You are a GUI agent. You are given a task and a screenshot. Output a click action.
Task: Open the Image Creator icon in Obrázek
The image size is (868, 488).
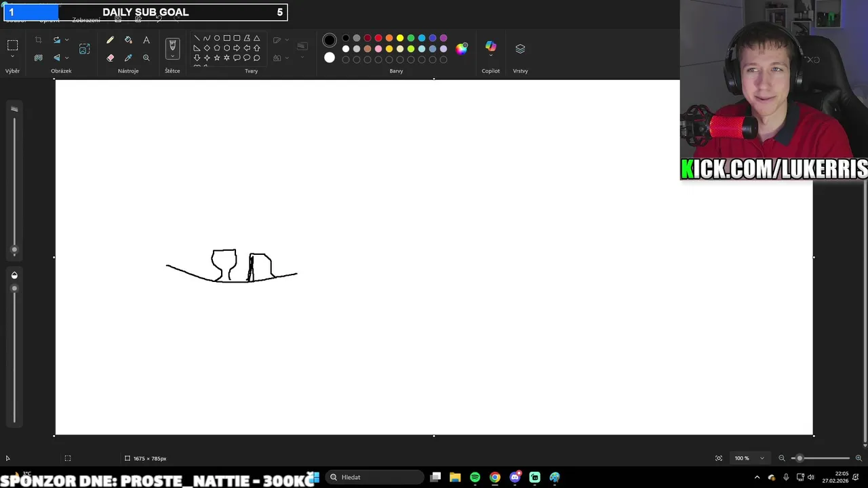pyautogui.click(x=84, y=49)
